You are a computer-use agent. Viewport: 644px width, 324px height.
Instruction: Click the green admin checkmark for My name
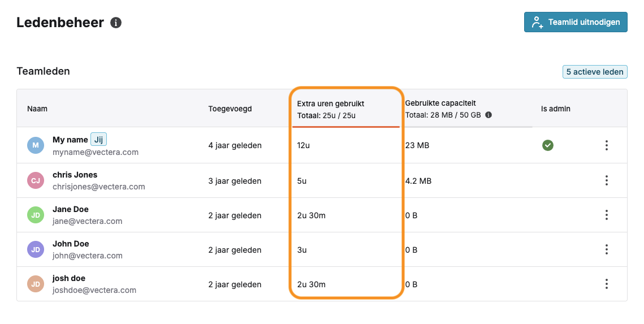(x=547, y=145)
